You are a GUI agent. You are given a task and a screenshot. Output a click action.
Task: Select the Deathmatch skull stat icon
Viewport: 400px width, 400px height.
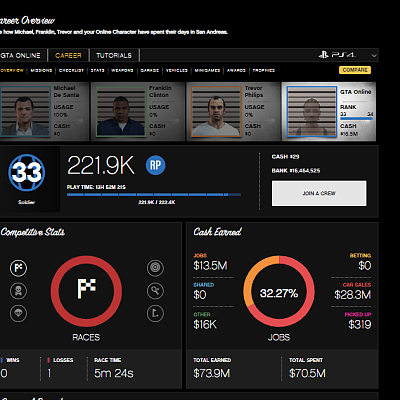(18, 291)
